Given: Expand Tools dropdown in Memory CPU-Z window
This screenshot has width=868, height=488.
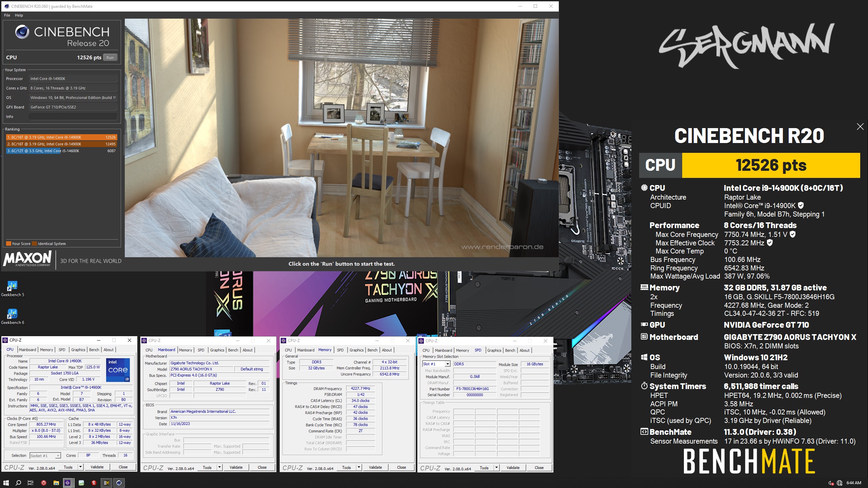Looking at the screenshot, I should [x=359, y=468].
